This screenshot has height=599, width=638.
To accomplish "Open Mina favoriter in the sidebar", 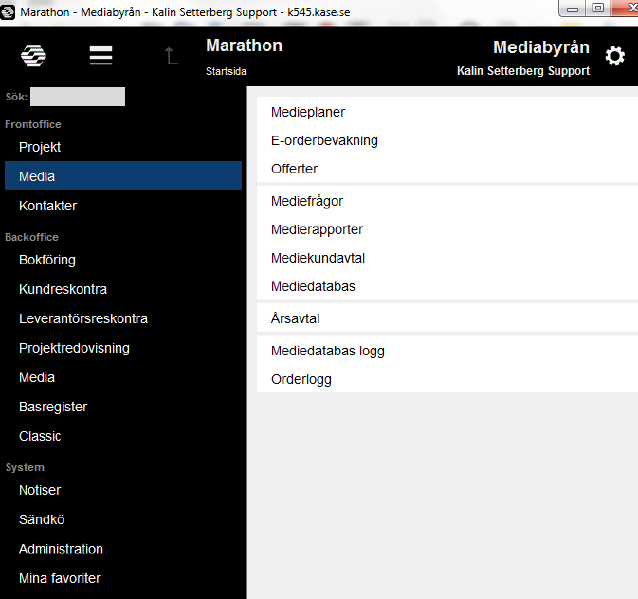I will click(x=60, y=578).
